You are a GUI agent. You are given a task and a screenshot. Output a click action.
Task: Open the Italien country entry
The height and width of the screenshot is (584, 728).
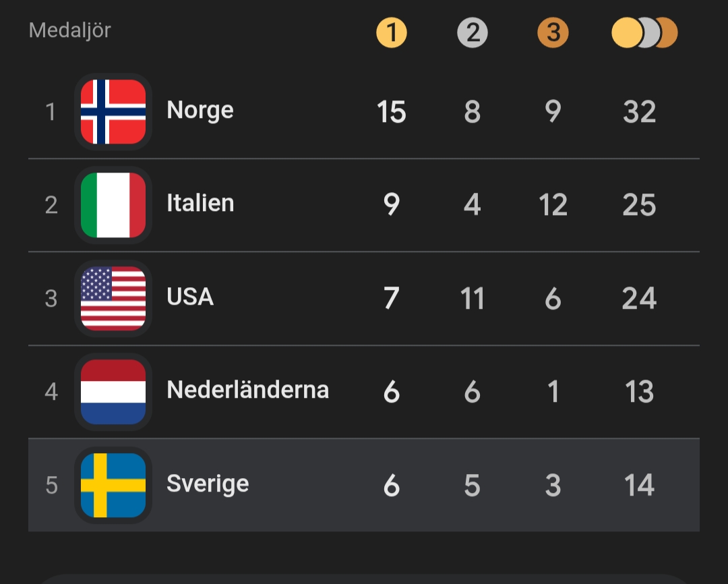point(200,204)
